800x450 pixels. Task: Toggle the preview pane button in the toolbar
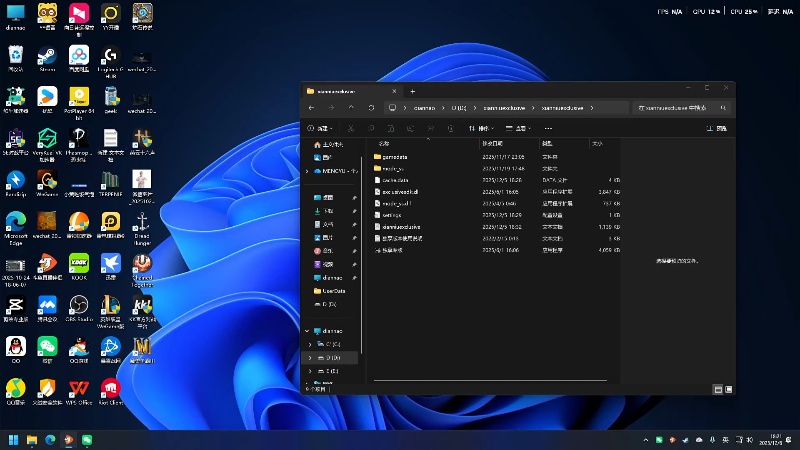click(717, 128)
